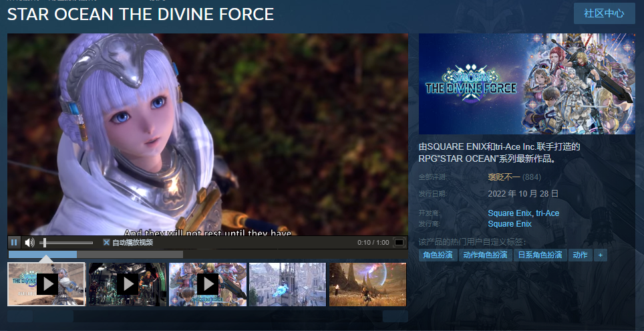The width and height of the screenshot is (644, 331).
Task: Uncheck the 自动播放视频 autoplay checkbox
Action: click(x=106, y=243)
